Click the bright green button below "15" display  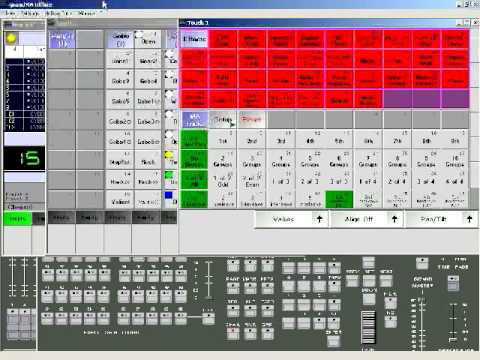[x=18, y=219]
